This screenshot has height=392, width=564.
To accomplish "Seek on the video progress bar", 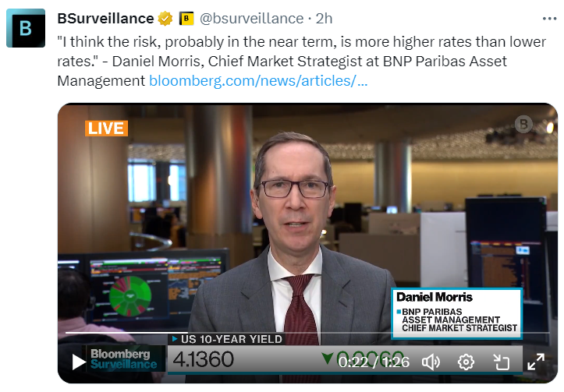I will [307, 333].
